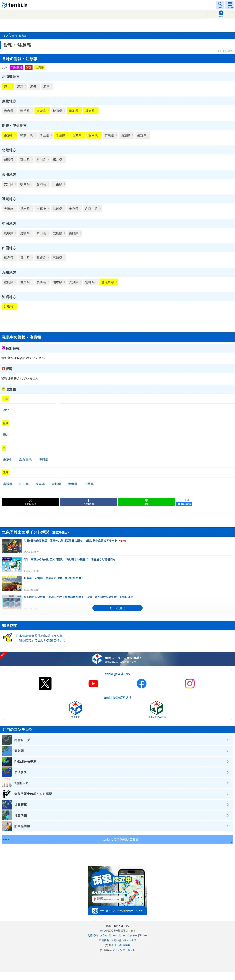Open 高知県 warnings

[58, 258]
